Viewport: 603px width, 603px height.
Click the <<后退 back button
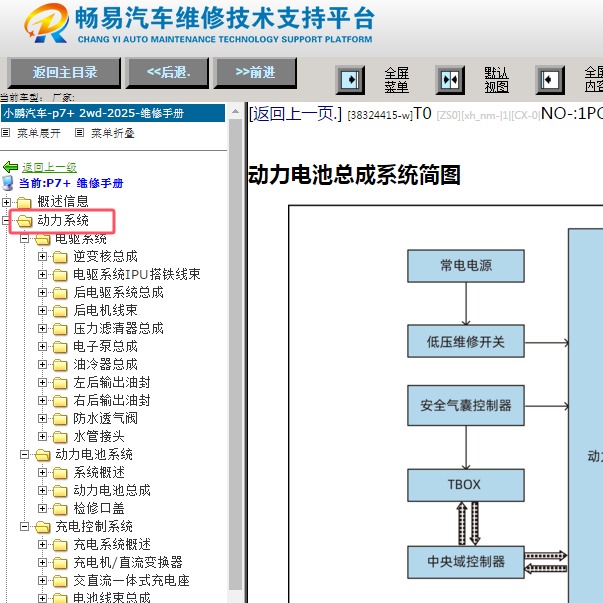point(168,73)
